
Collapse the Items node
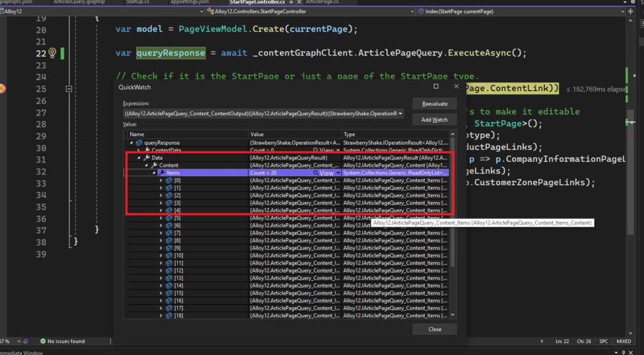pos(154,172)
